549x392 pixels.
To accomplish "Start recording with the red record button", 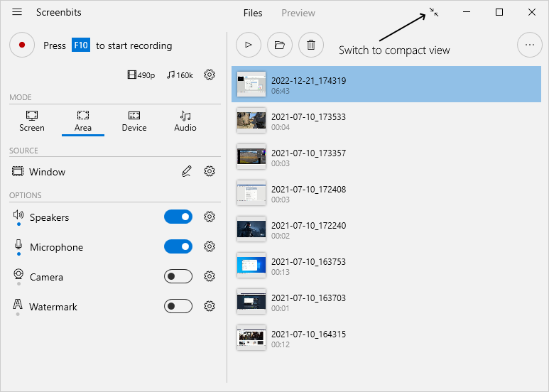I will (22, 45).
